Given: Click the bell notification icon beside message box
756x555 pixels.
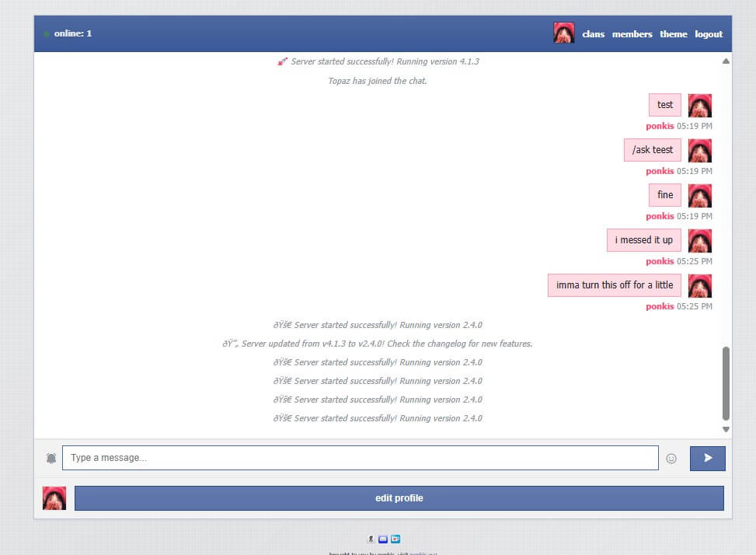Looking at the screenshot, I should tap(51, 459).
